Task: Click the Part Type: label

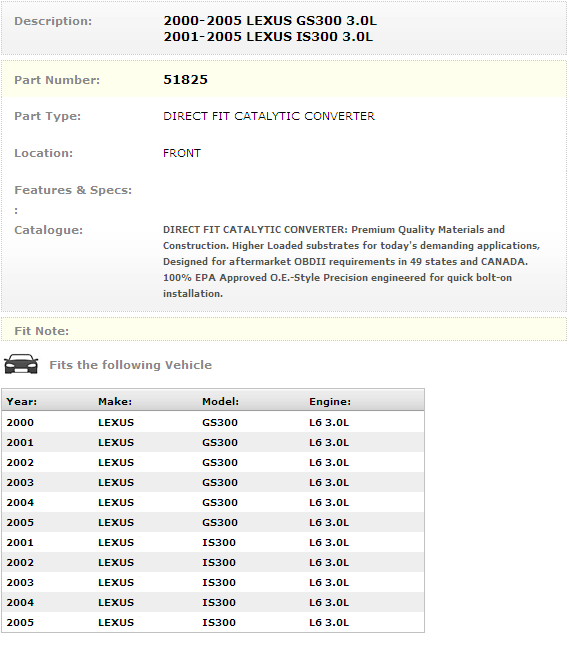Action: tap(47, 116)
